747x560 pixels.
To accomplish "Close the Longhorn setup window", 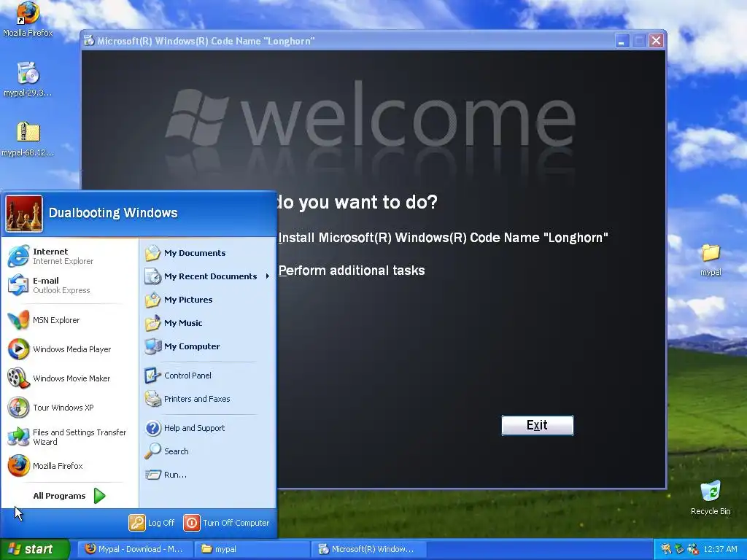I will click(656, 41).
